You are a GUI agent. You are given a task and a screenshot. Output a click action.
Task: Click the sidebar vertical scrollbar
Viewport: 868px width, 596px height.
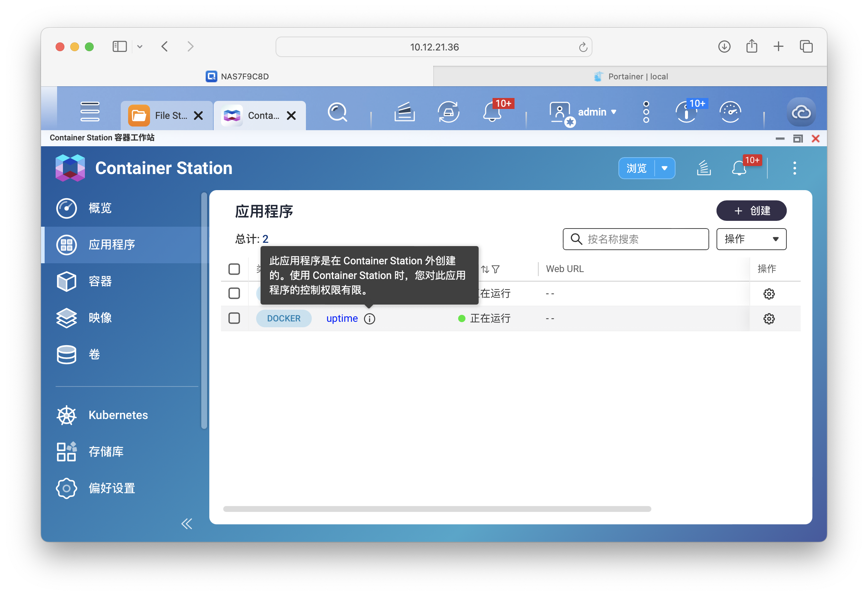point(204,310)
